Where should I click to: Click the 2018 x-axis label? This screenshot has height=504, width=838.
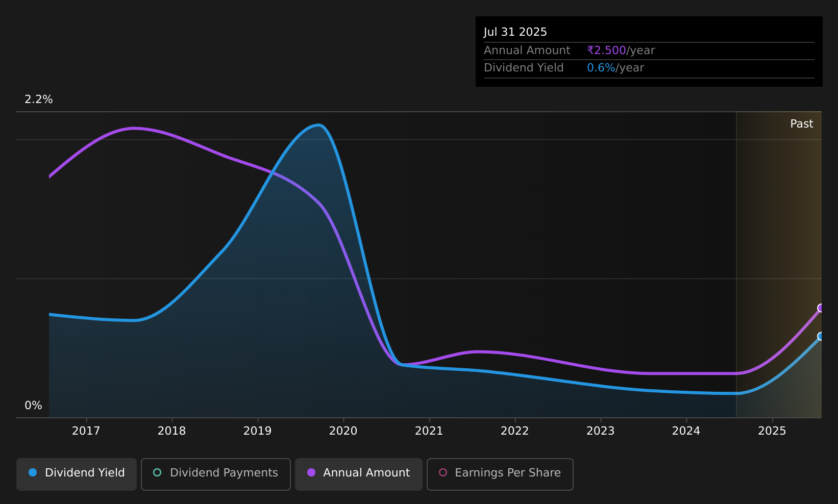click(172, 431)
